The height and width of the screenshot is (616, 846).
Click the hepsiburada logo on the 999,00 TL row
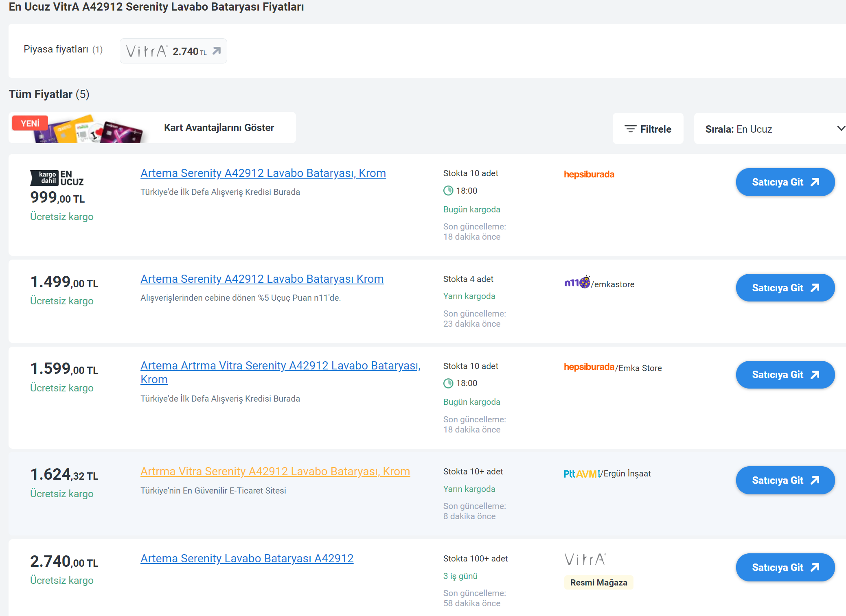click(x=589, y=174)
